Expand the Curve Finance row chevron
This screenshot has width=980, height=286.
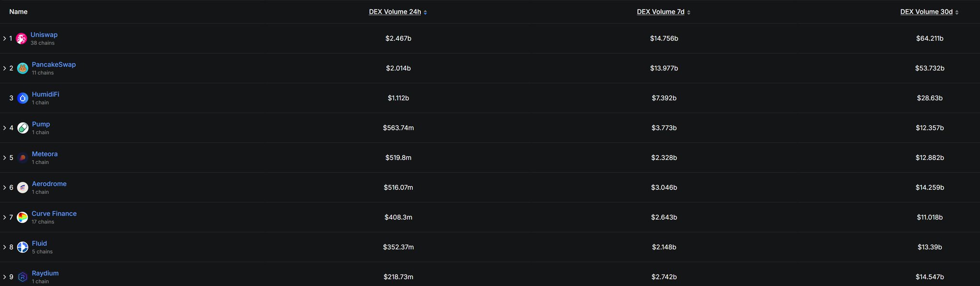[4, 217]
